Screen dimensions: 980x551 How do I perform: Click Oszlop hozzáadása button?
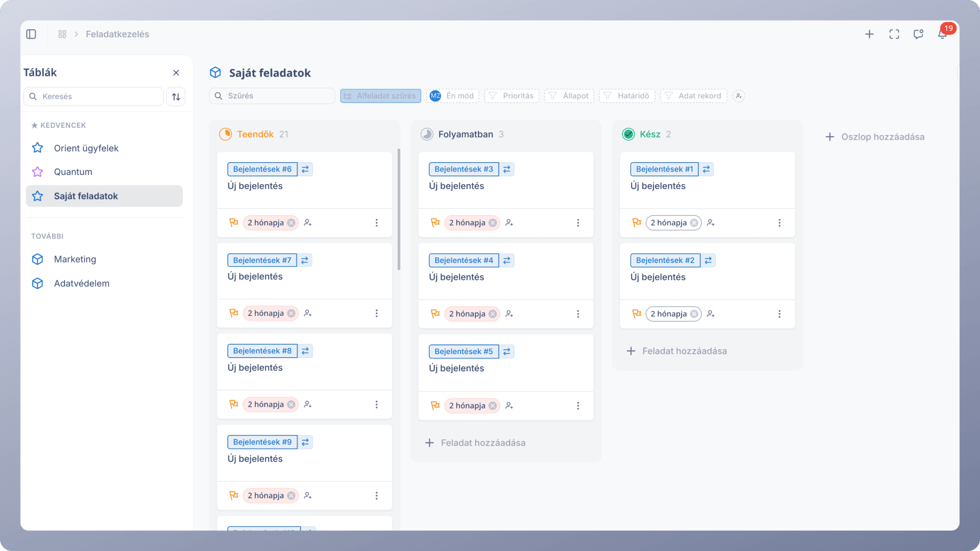875,137
